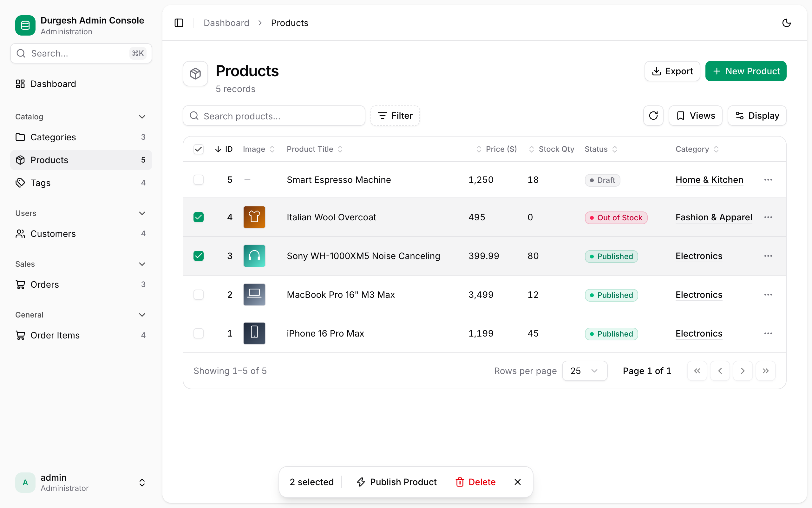
Task: Open Orders in the sidebar
Action: click(x=81, y=284)
